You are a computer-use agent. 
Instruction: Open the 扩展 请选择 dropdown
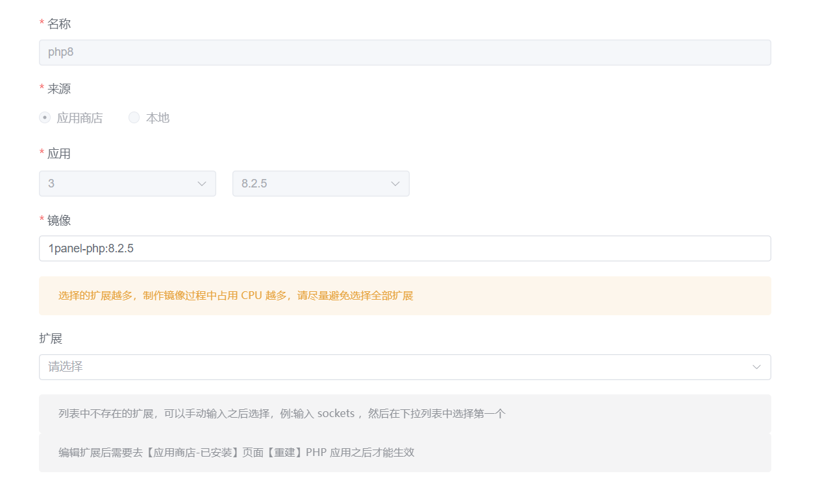click(404, 367)
